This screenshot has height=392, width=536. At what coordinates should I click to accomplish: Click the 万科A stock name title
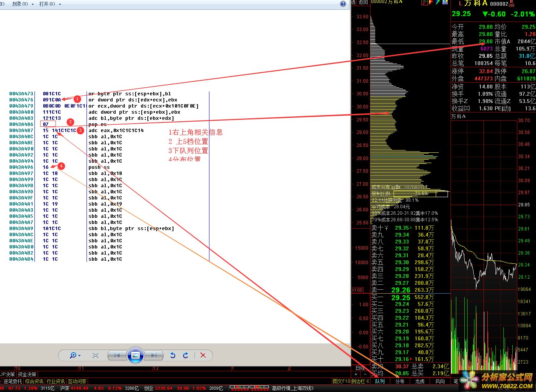pos(476,3)
